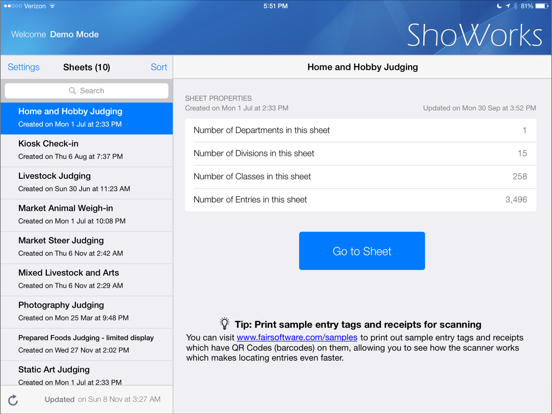This screenshot has height=414, width=552.
Task: Tap the Bluetooth icon in status bar
Action: click(515, 6)
